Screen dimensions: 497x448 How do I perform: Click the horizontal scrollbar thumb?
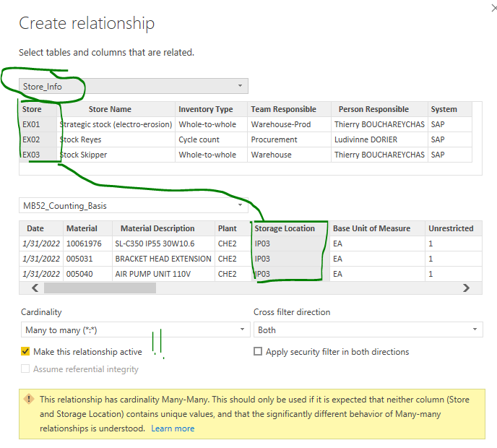point(99,288)
